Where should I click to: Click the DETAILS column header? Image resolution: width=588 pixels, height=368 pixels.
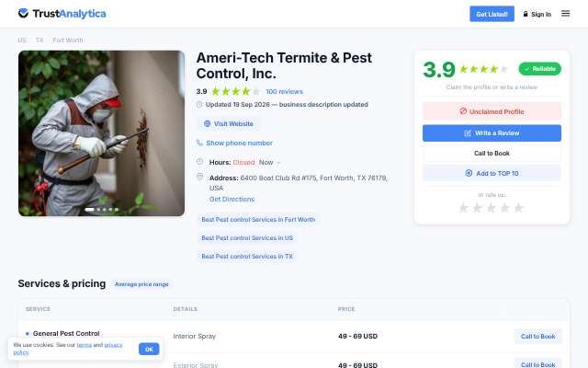click(x=185, y=309)
